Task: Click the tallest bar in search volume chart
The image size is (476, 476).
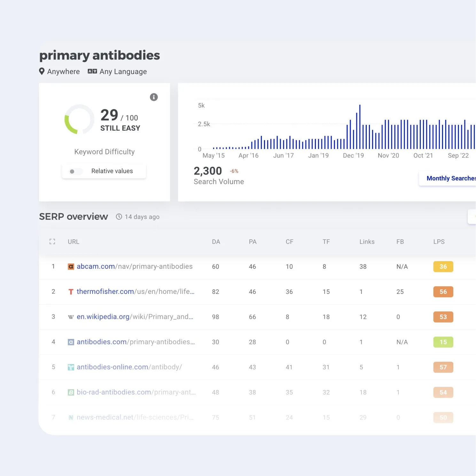Action: coord(360,127)
